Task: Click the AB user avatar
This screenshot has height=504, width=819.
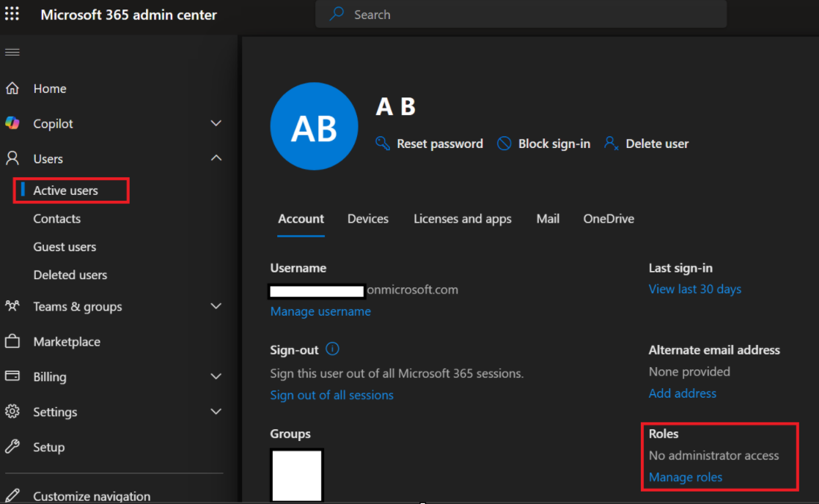Action: click(x=314, y=126)
